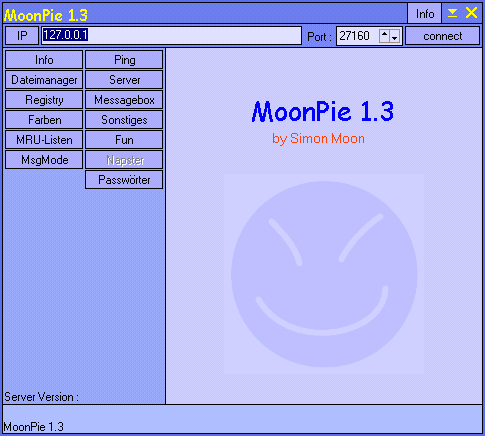Select the Fun menu button
The height and width of the screenshot is (436, 485).
click(124, 140)
